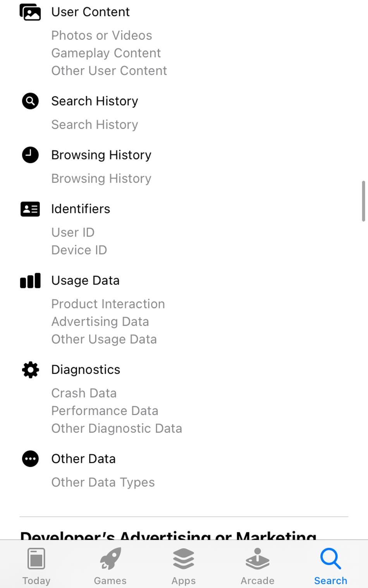This screenshot has width=368, height=588.
Task: Tap the Photos or Videos entry
Action: coord(101,36)
